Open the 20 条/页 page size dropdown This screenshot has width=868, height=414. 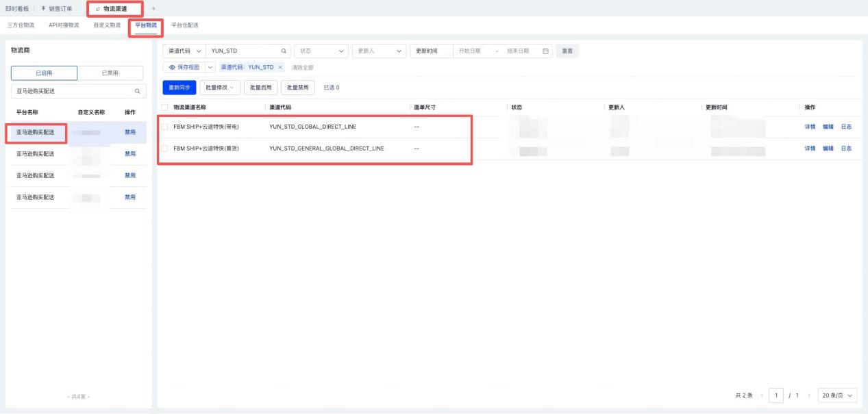click(839, 396)
